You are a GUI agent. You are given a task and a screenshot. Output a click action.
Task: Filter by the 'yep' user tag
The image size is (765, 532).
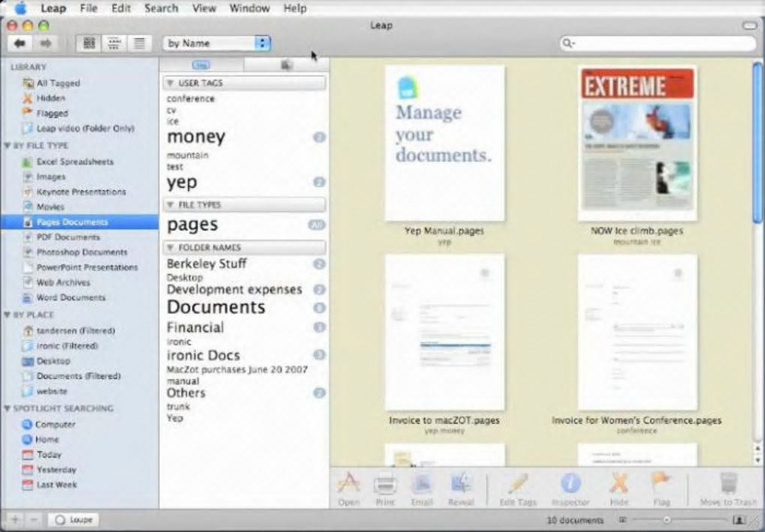(181, 182)
